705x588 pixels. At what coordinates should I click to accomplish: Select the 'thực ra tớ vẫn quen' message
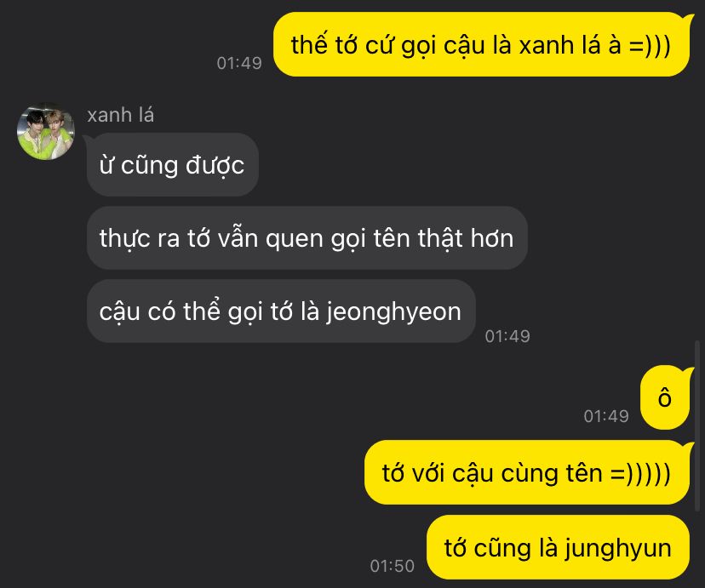click(x=307, y=237)
